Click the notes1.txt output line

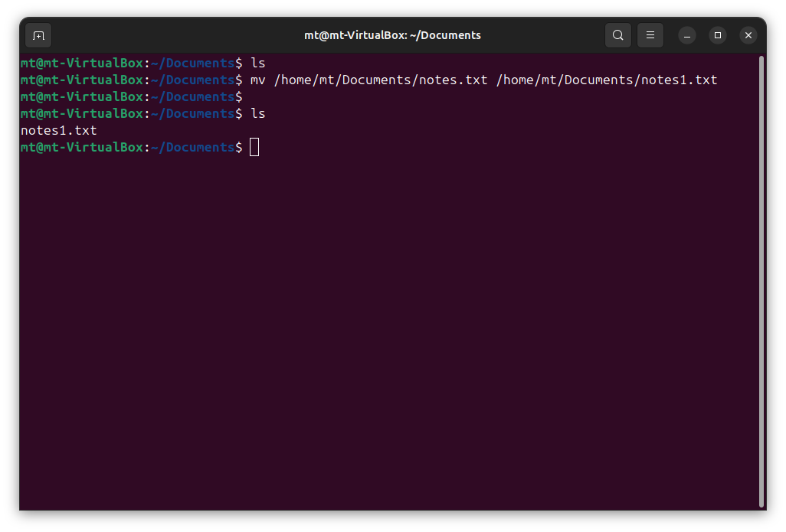pos(59,130)
